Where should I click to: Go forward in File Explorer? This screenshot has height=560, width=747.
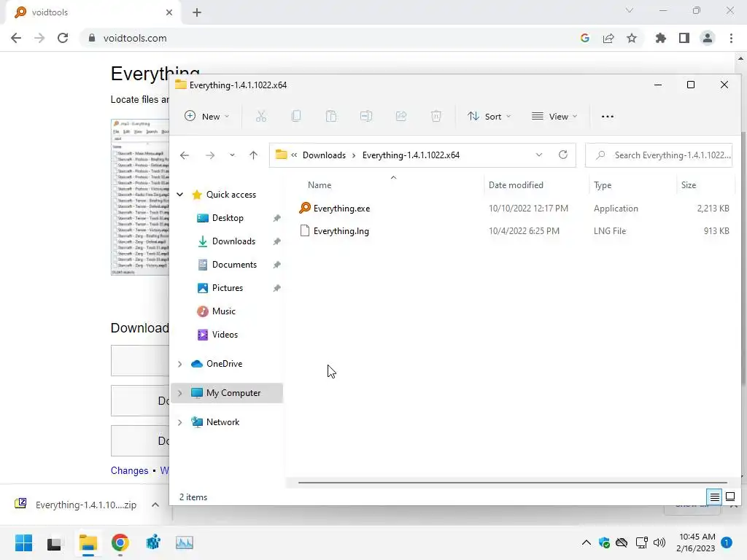pyautogui.click(x=209, y=155)
